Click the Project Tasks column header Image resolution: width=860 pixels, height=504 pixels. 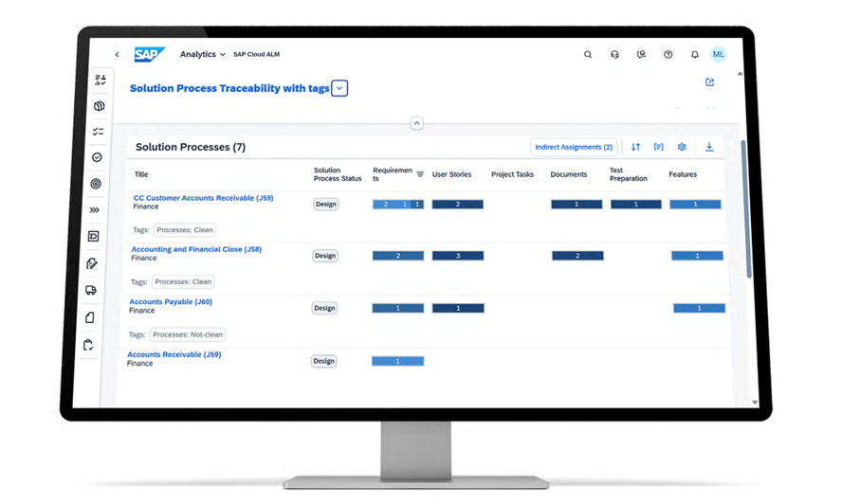coord(512,174)
